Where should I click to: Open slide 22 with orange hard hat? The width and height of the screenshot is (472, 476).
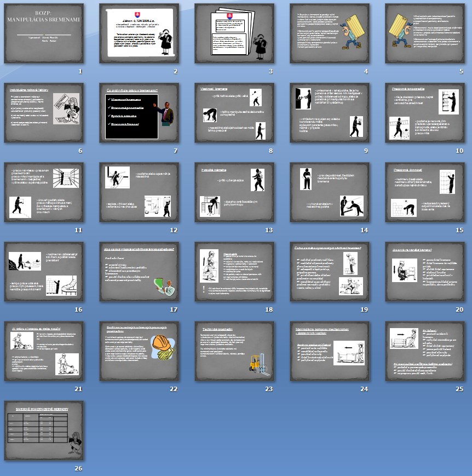(139, 352)
